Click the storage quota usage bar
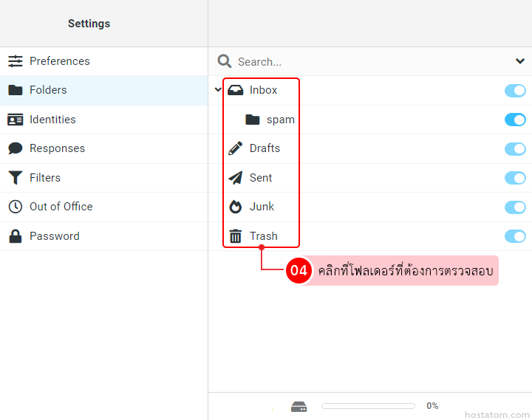This screenshot has height=420, width=532. [368, 406]
